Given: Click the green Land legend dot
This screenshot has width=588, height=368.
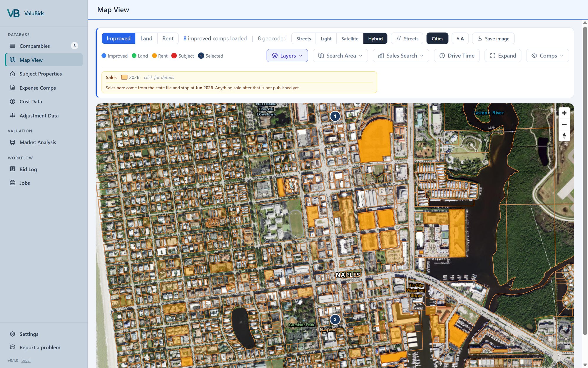Looking at the screenshot, I should pyautogui.click(x=134, y=56).
